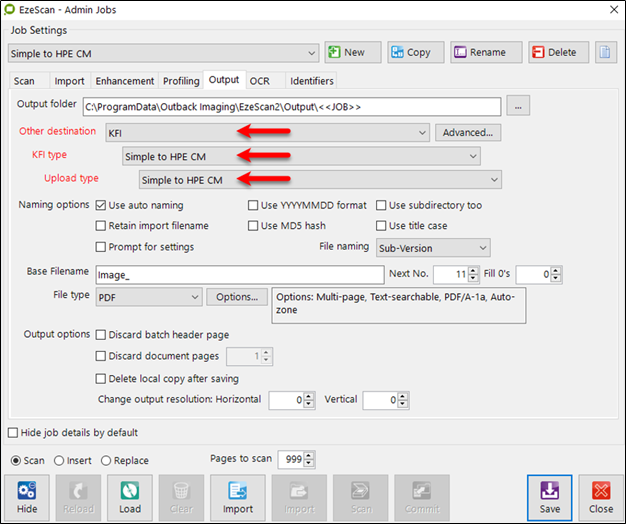Viewport: 626px width, 524px height.
Task: Select the Insert radio button
Action: pyautogui.click(x=58, y=461)
